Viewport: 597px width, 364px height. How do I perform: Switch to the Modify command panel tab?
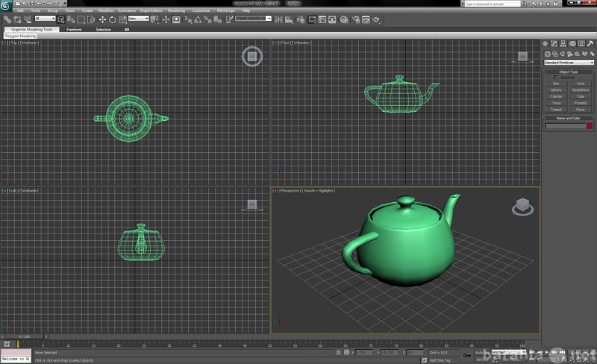pyautogui.click(x=554, y=44)
